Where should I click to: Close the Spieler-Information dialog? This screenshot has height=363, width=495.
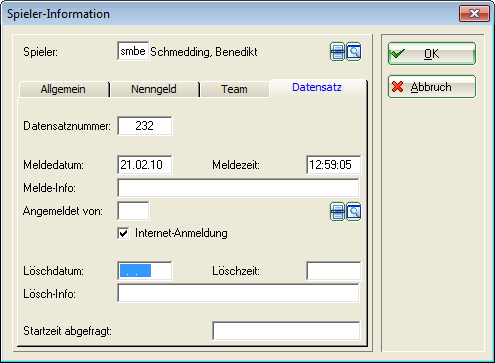[x=474, y=14]
